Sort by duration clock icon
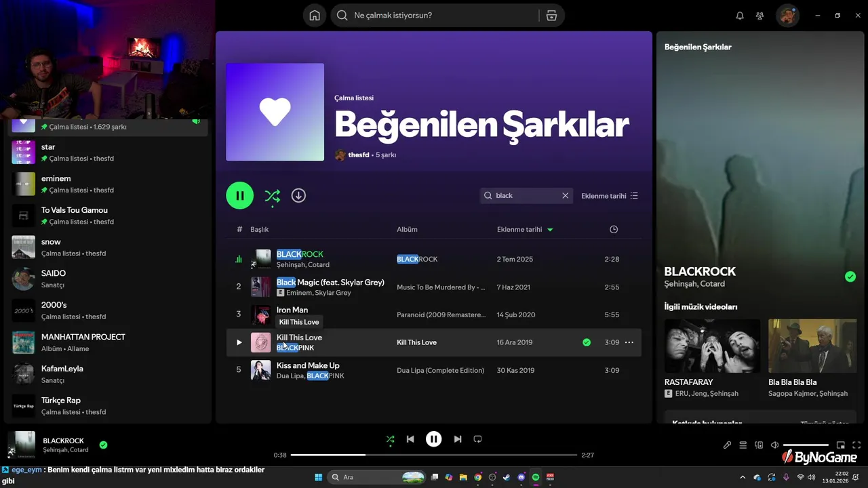868x488 pixels. click(x=614, y=230)
